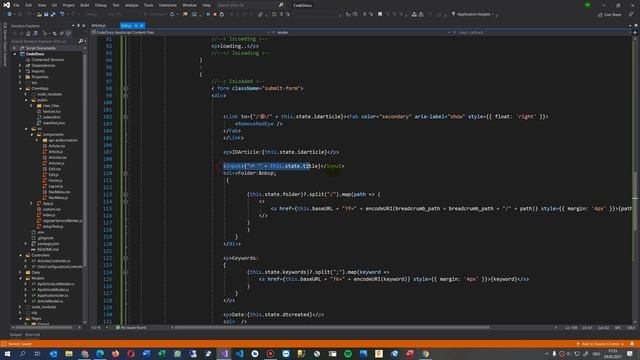640x360 pixels.
Task: Switch to the Article.js editor tab
Action: [98, 25]
